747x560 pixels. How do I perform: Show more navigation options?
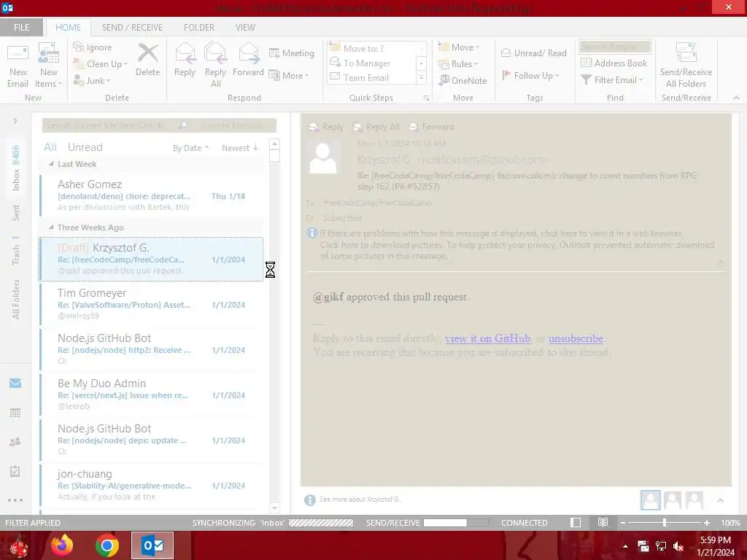tap(15, 500)
